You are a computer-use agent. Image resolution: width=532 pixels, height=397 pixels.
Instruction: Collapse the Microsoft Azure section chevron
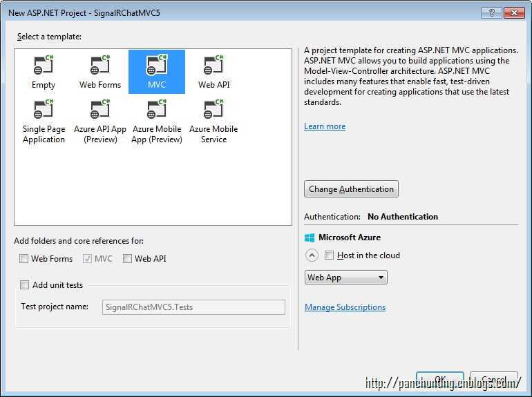coord(312,255)
